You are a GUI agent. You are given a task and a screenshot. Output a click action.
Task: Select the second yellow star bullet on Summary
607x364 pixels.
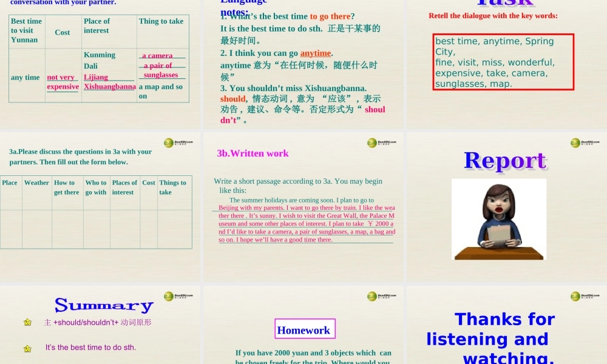pos(27,348)
